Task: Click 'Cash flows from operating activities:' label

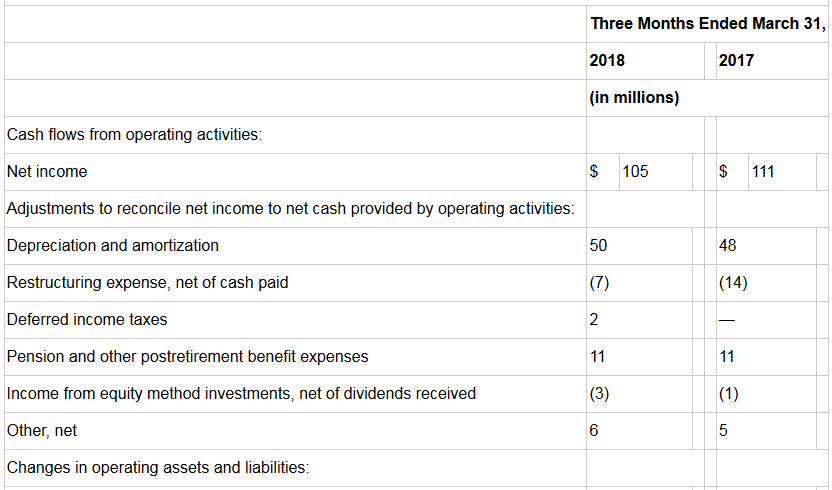Action: click(134, 135)
